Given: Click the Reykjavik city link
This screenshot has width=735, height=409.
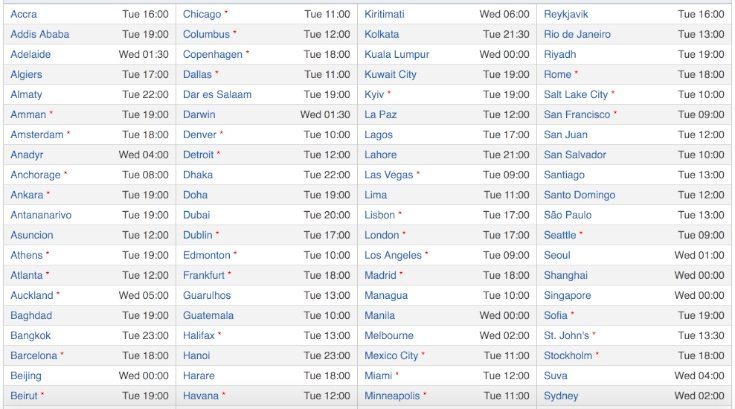Looking at the screenshot, I should tap(566, 14).
